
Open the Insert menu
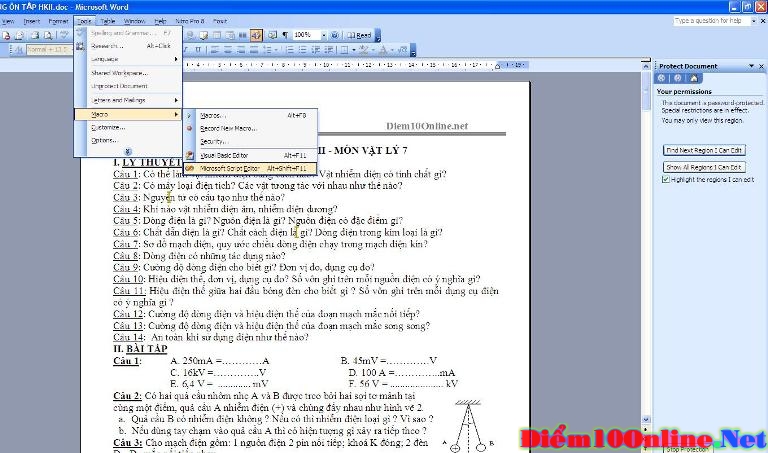[32, 21]
